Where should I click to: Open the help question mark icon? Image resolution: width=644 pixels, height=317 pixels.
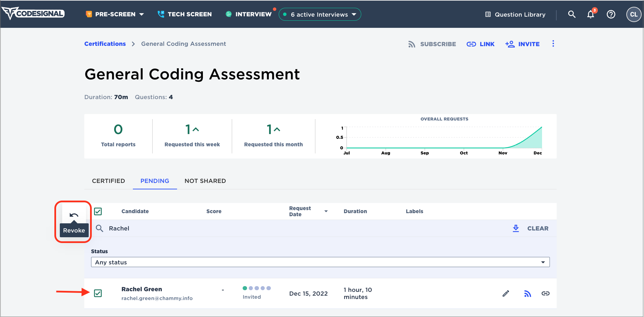click(611, 14)
